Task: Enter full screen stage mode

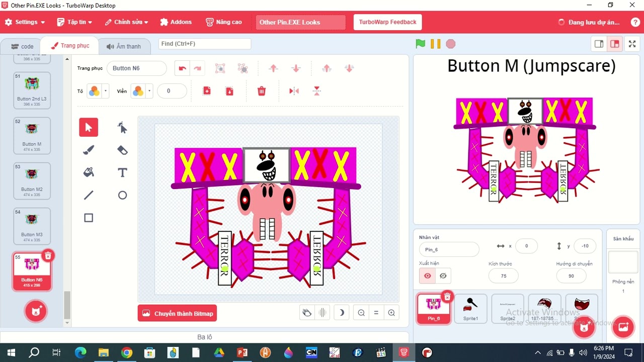Action: tap(632, 44)
